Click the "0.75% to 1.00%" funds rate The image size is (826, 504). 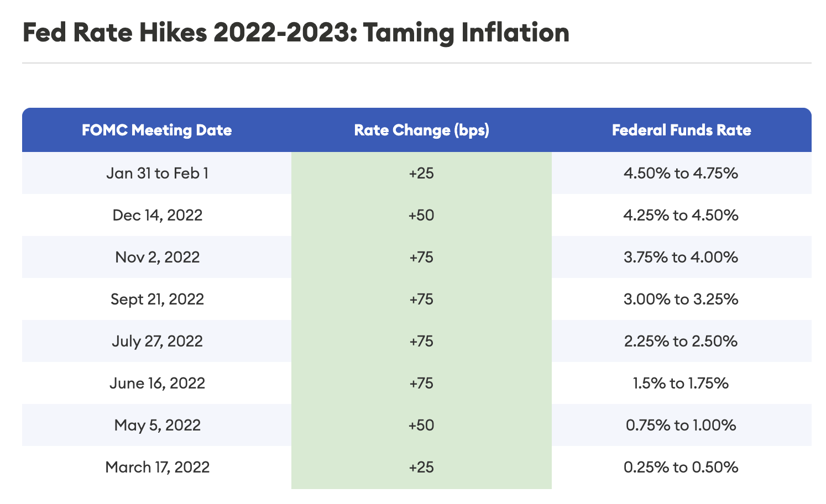point(681,425)
